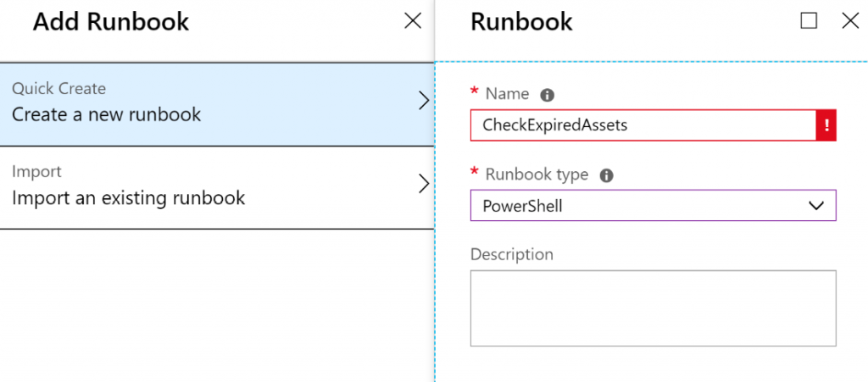Choose Import an existing runbook
This screenshot has height=382, width=868.
tap(128, 198)
